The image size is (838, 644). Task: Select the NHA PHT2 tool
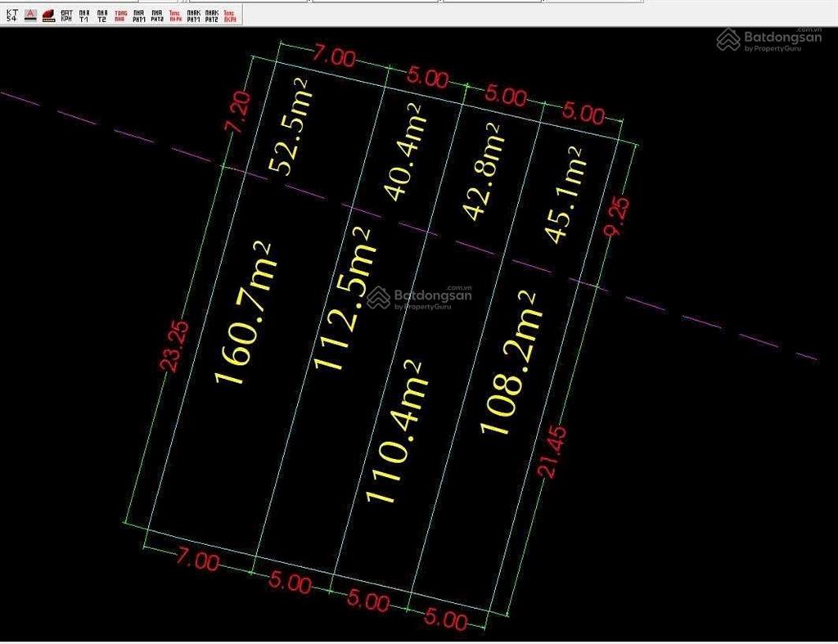pos(159,12)
